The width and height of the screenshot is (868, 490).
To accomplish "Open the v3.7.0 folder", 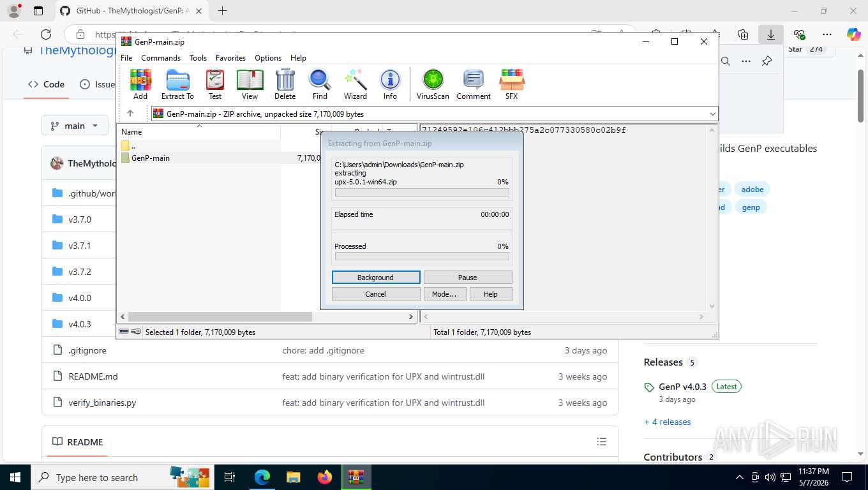I will coord(80,219).
